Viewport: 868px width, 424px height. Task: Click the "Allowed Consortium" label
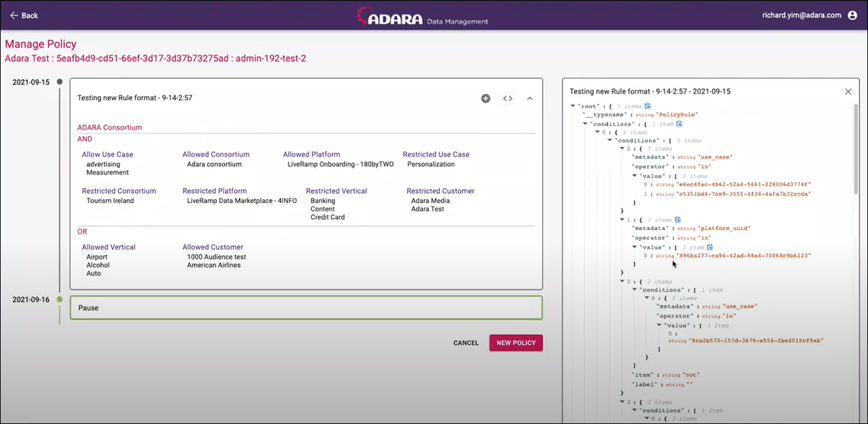point(216,154)
